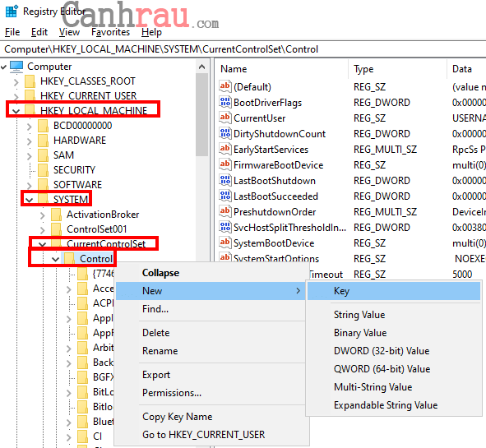Select String Value in the New submenu
The image size is (486, 448).
(x=394, y=315)
